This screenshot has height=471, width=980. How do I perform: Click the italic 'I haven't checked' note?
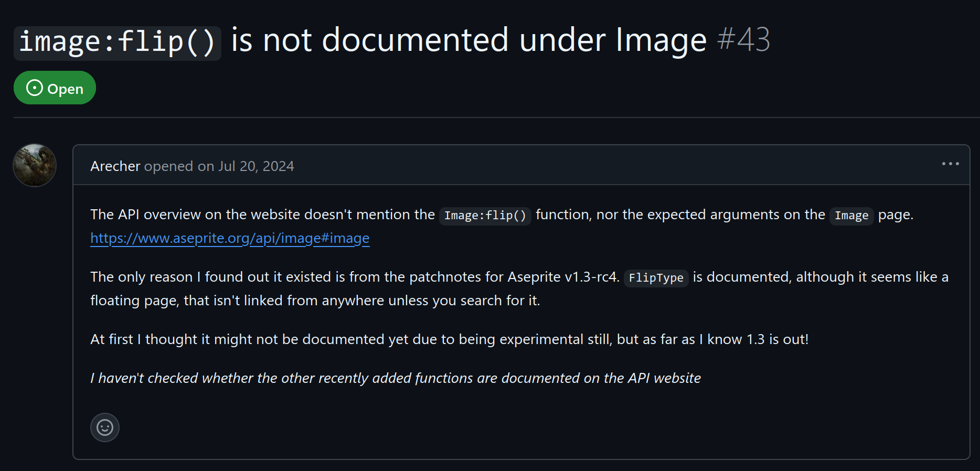coord(395,378)
